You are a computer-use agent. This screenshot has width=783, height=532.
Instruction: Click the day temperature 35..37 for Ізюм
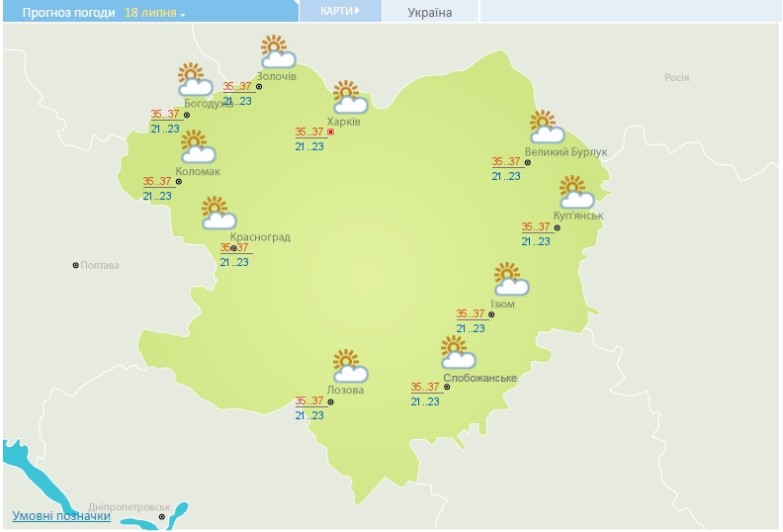[x=471, y=313]
